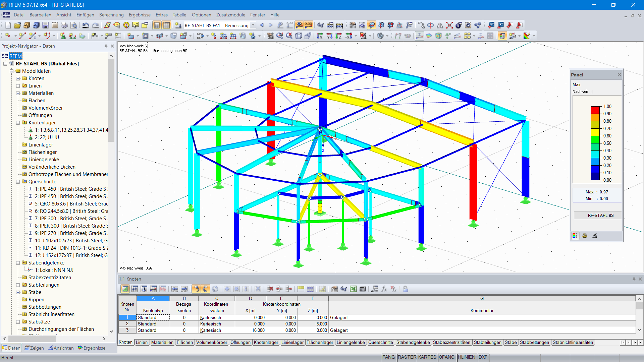This screenshot has width=644, height=362.
Task: Open the Datei menu
Action: (19, 15)
